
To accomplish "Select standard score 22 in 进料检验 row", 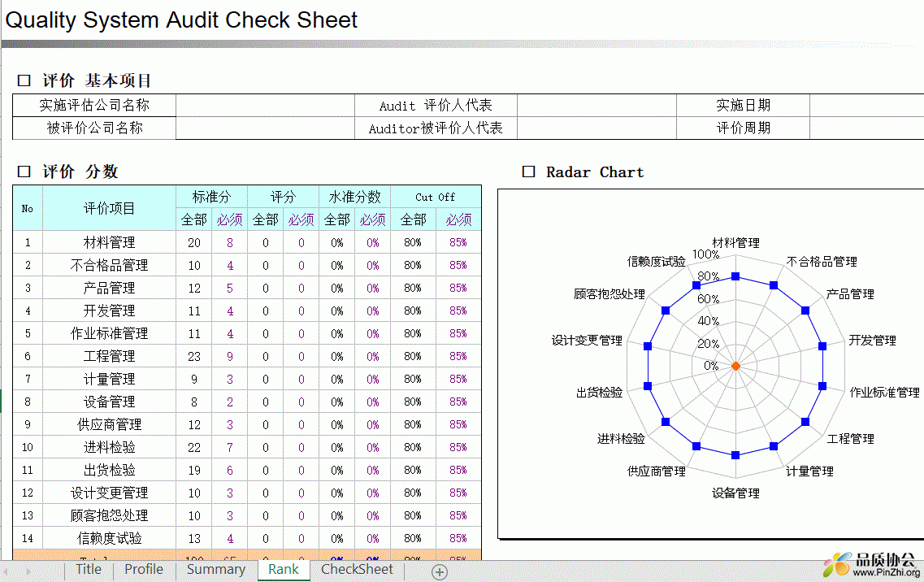I will (x=194, y=447).
